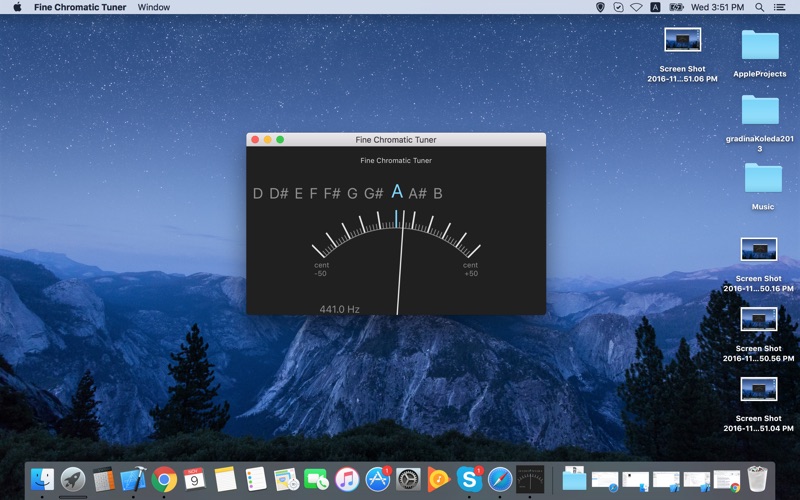Select Screen Shot 51.06 PM file
Image resolution: width=800 pixels, height=500 pixels.
tap(682, 55)
